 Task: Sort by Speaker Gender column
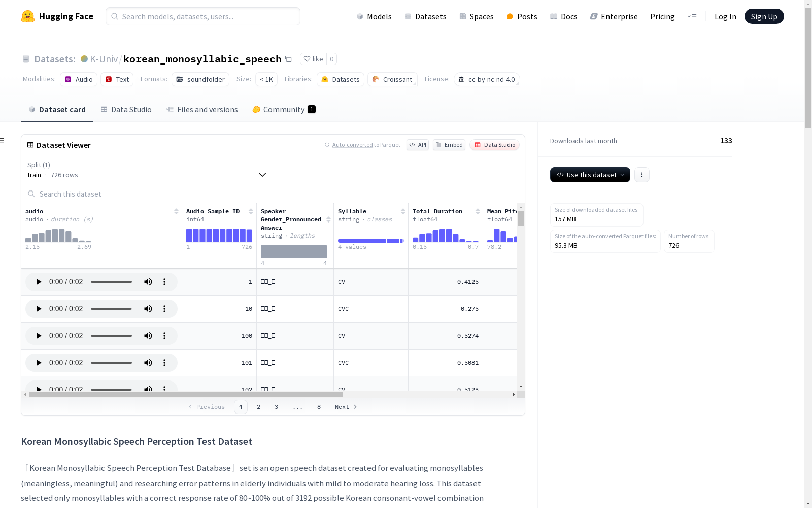coord(328,219)
